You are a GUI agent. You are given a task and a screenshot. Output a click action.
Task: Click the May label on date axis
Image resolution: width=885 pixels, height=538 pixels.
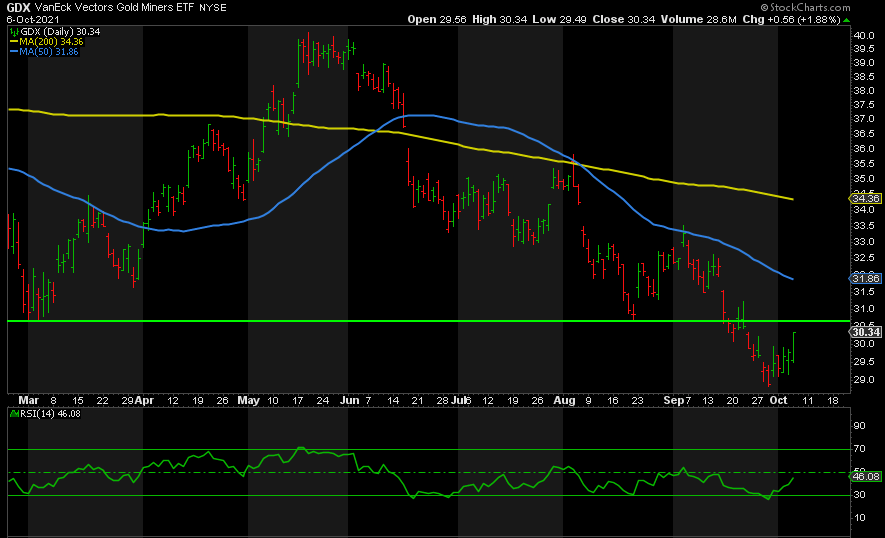(x=248, y=400)
